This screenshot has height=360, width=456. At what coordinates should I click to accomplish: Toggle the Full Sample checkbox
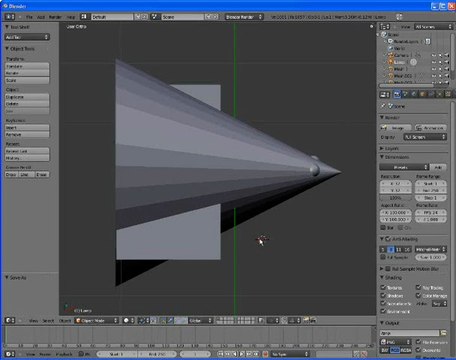pos(383,257)
